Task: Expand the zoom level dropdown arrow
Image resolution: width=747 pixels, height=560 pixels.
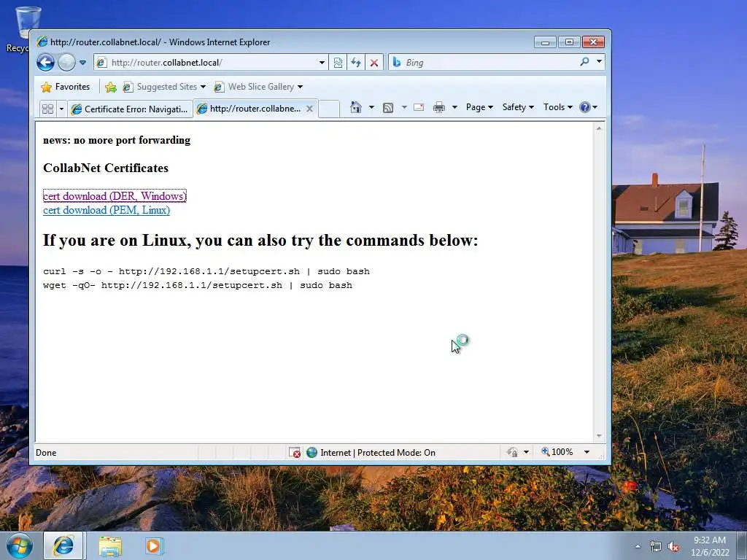Action: [587, 452]
